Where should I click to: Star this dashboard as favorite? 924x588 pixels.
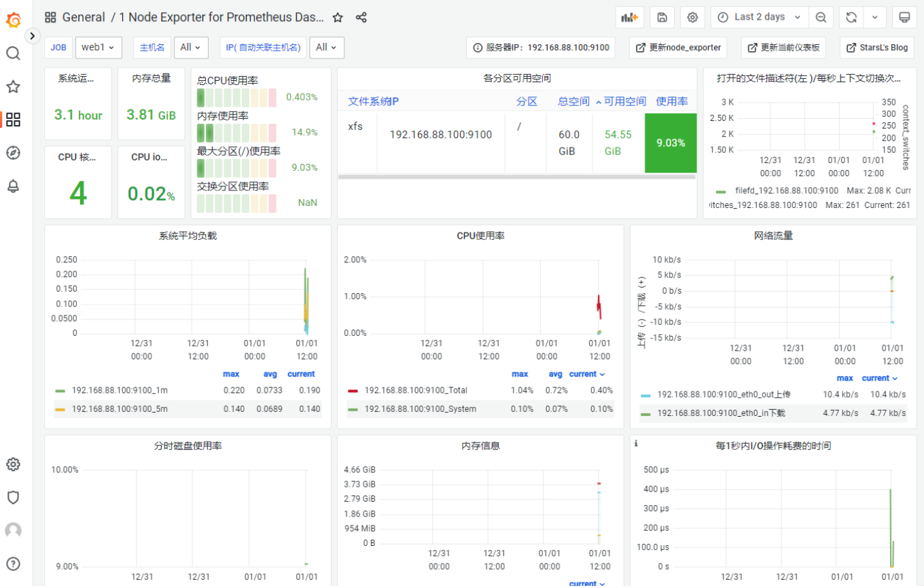(x=338, y=18)
